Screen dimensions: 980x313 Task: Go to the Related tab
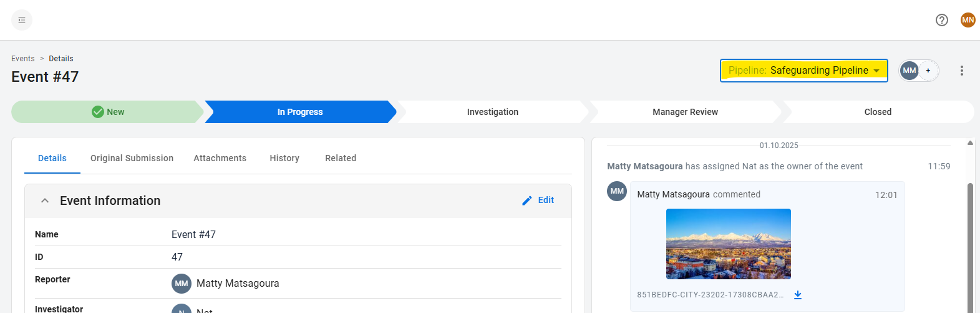point(341,158)
